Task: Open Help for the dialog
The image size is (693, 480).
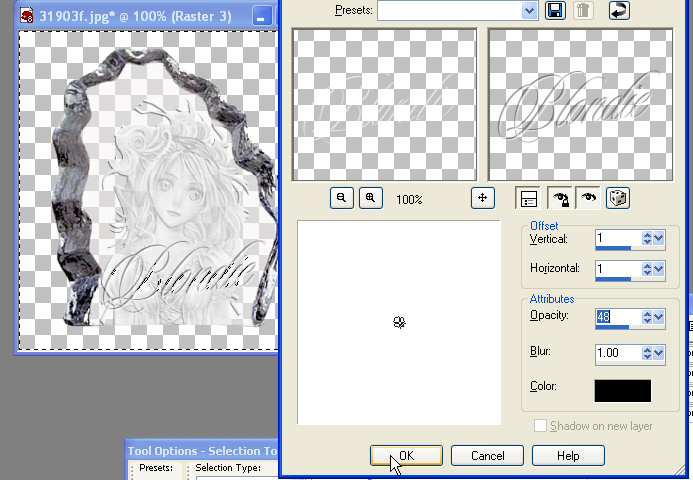Action: [568, 455]
